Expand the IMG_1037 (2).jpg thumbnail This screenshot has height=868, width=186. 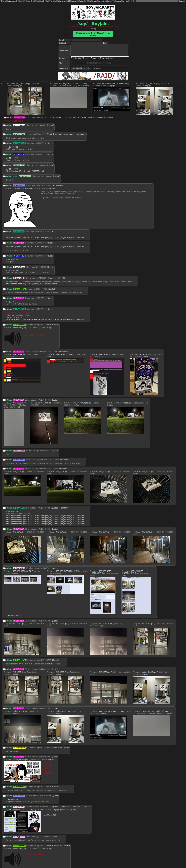tap(83, 420)
